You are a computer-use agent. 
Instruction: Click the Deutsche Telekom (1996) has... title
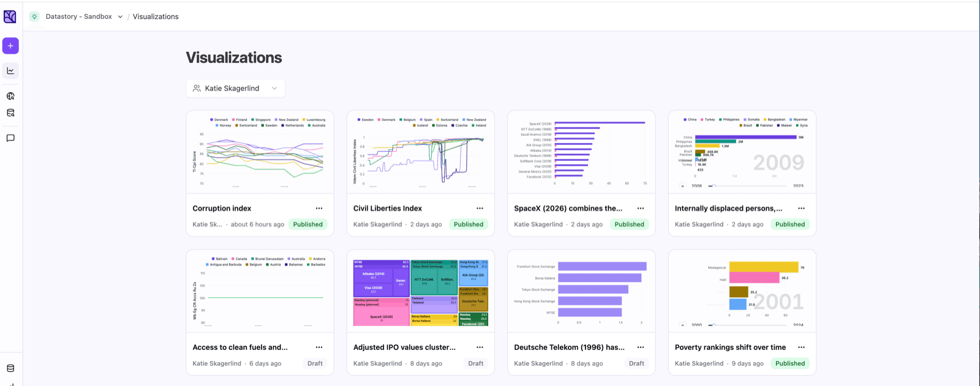(x=569, y=347)
